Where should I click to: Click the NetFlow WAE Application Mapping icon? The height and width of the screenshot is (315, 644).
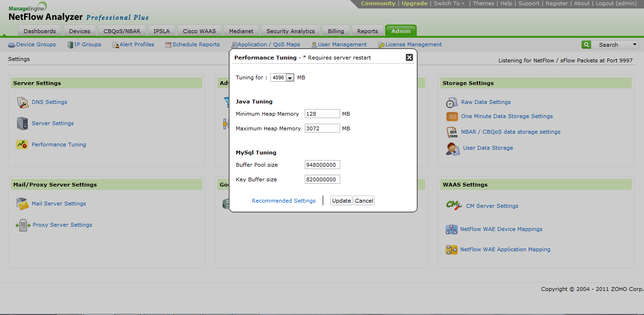(x=452, y=250)
